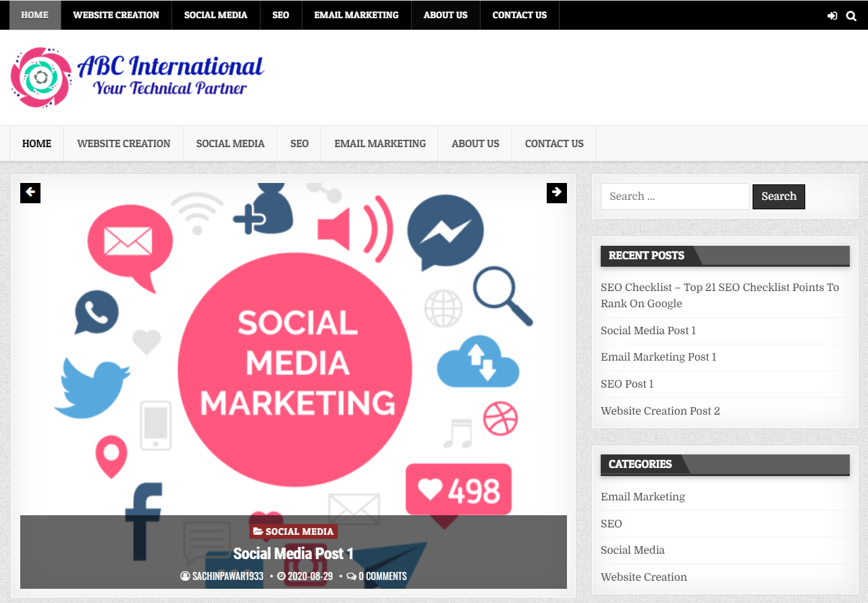The image size is (868, 603).
Task: Open the 0 Comments link on slide
Action: point(377,576)
